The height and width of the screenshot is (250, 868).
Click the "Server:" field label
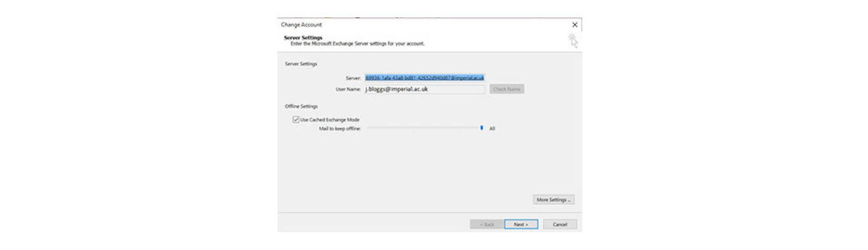pyautogui.click(x=353, y=78)
